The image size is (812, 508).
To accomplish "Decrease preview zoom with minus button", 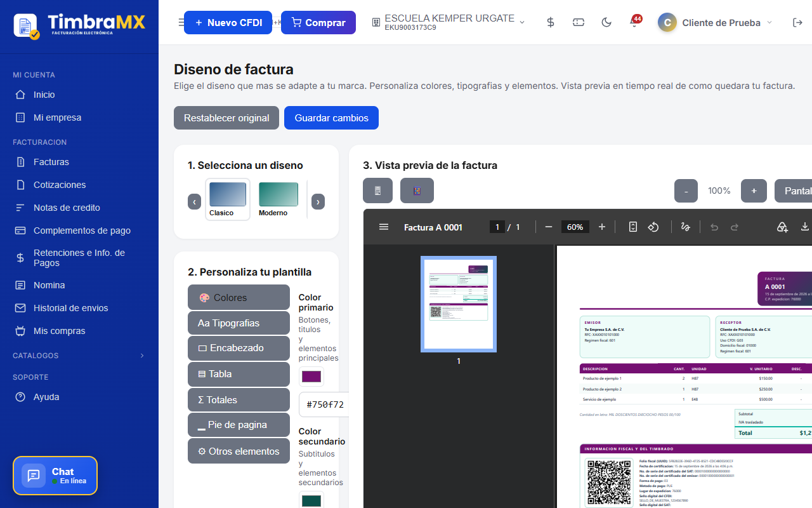I will pyautogui.click(x=686, y=190).
